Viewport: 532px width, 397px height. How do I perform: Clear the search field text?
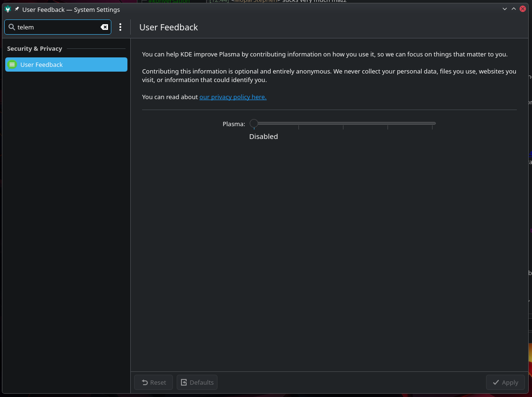(105, 27)
